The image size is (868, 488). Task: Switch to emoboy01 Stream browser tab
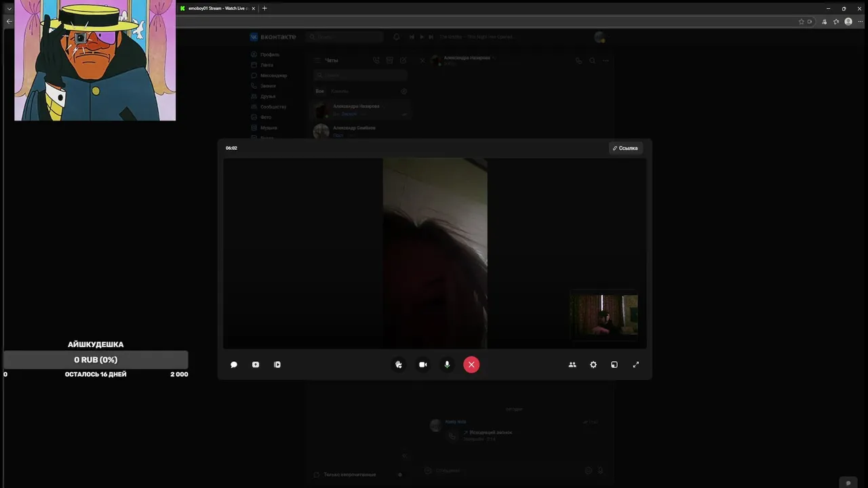pos(217,8)
